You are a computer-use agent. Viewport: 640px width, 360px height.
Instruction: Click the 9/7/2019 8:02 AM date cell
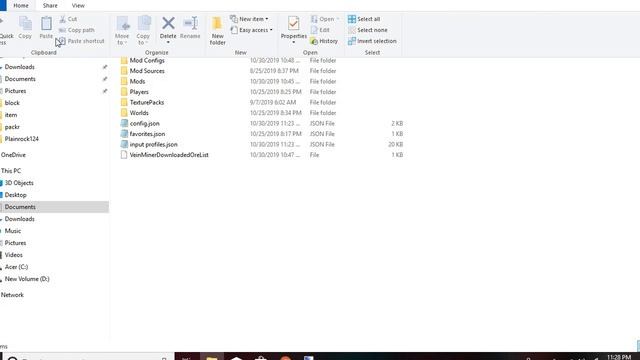[x=273, y=102]
